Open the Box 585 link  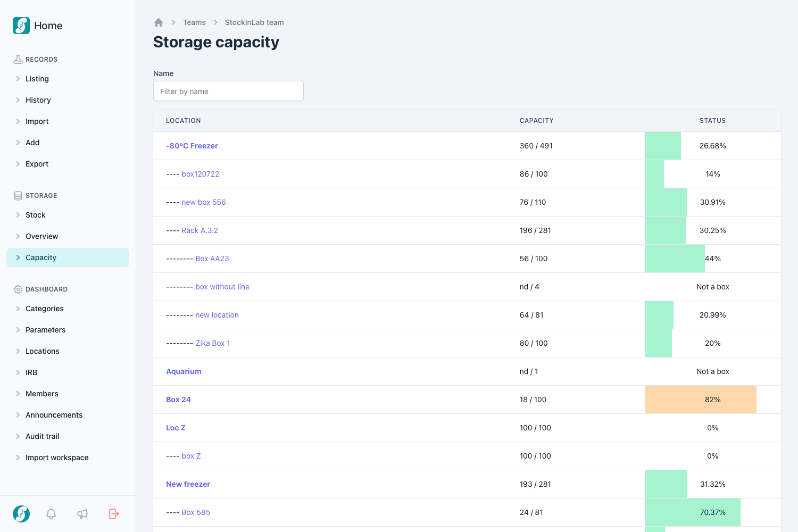tap(196, 512)
